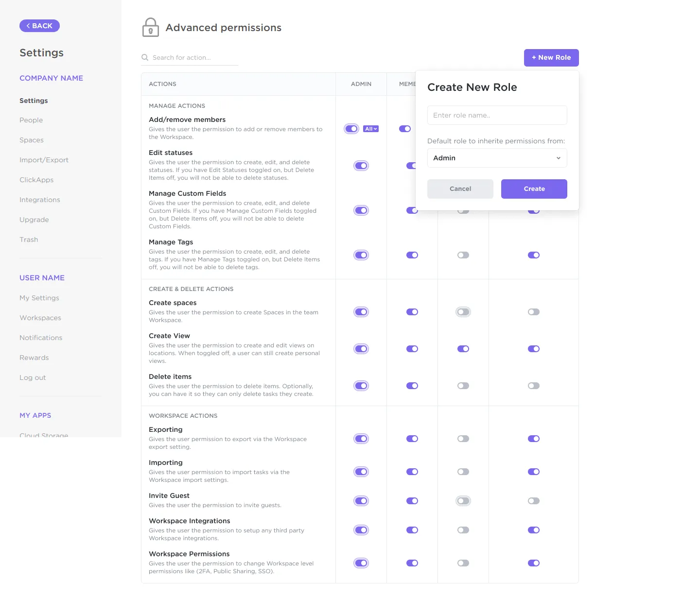Screen dimensions: 700x615
Task: Open Notifications in the sidebar
Action: point(41,338)
